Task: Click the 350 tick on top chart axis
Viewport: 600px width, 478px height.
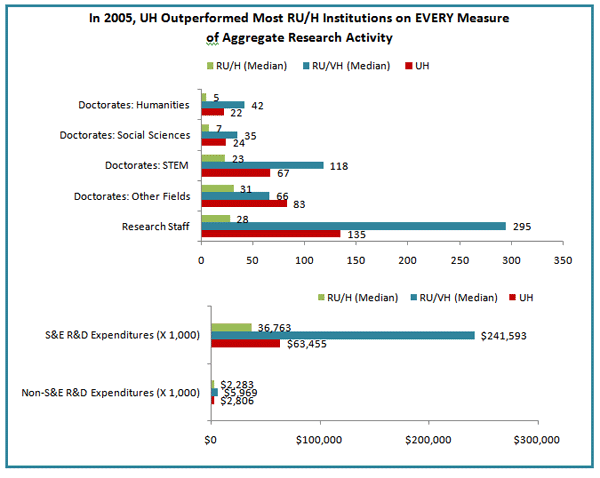Action: 563,260
